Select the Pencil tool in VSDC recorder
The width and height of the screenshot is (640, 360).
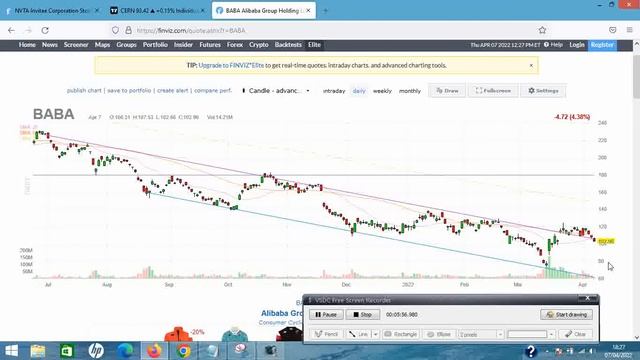326,334
